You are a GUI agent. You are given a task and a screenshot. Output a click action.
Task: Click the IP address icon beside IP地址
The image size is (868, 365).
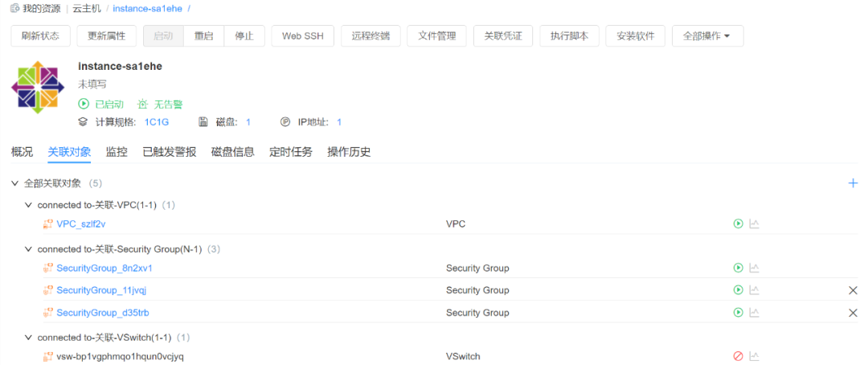coord(285,122)
